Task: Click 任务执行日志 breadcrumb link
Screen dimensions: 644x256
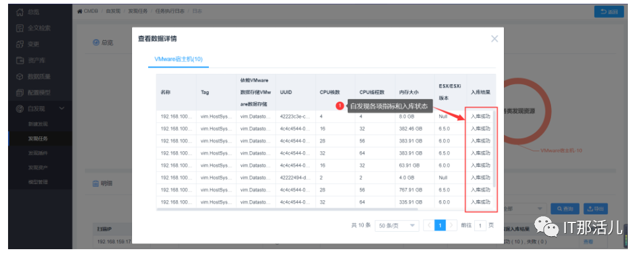Action: pyautogui.click(x=170, y=11)
